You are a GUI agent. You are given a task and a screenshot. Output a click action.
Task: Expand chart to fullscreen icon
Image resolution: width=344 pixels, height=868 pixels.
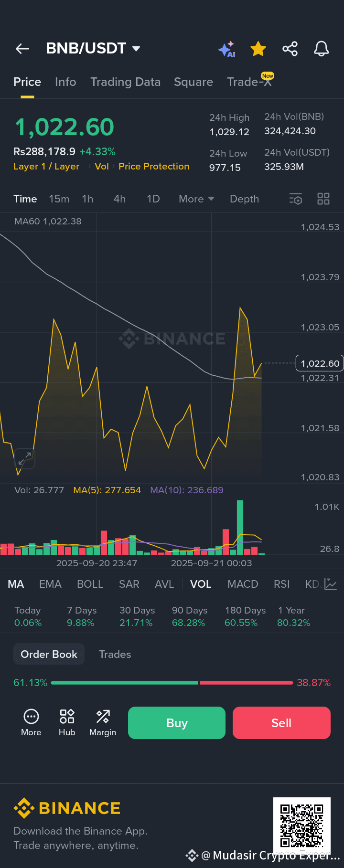coord(25,459)
